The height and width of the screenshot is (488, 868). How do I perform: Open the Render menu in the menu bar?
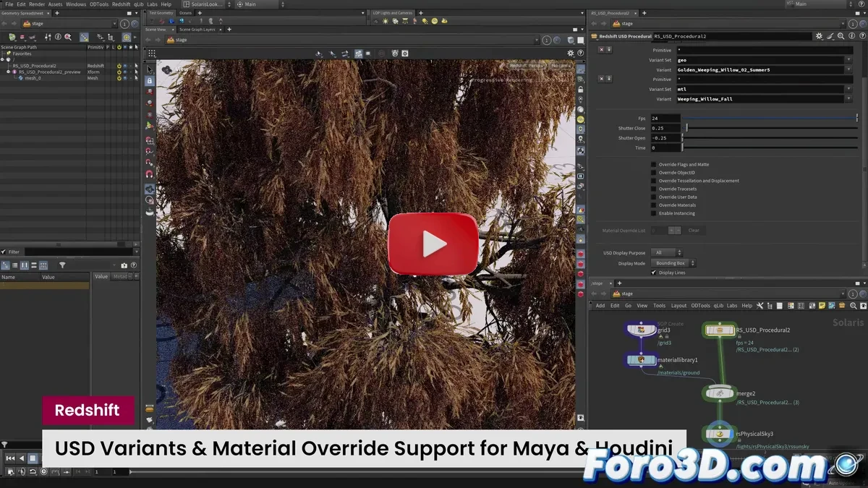tap(37, 4)
